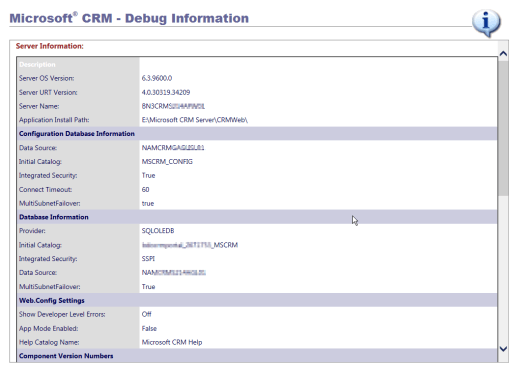
Task: Select Server OS Version value 6.3.9600.0
Action: (157, 78)
